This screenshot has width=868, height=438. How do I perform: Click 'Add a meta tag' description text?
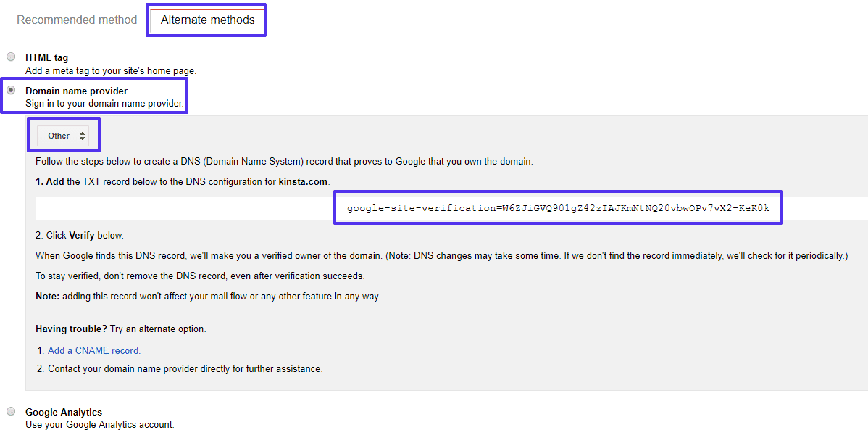[110, 71]
